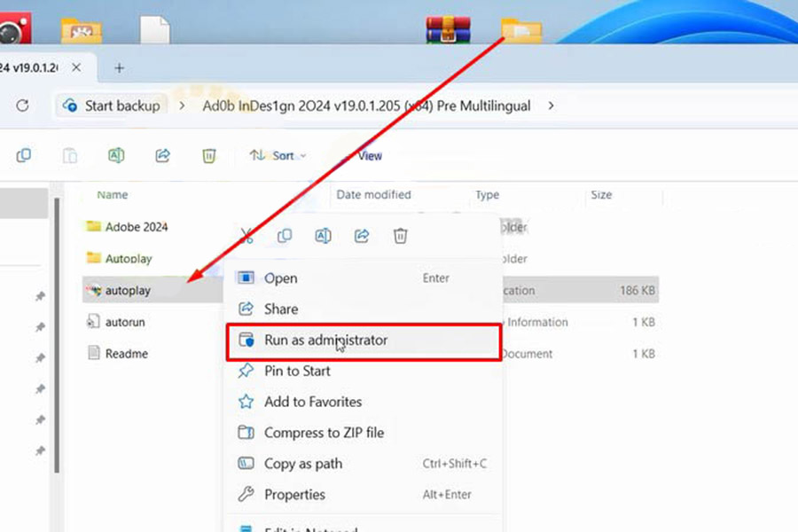Click the toolbar Share icon
798x532 pixels.
pyautogui.click(x=162, y=155)
